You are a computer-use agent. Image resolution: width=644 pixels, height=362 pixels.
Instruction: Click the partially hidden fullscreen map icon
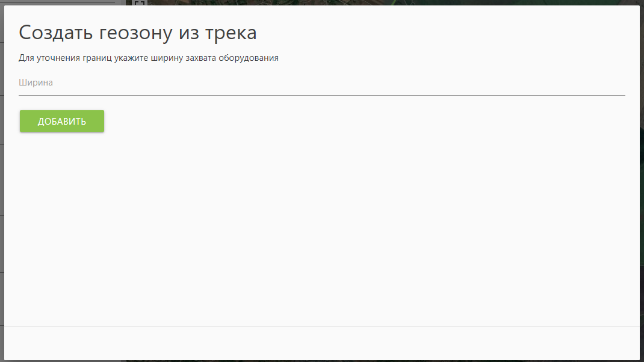click(140, 3)
